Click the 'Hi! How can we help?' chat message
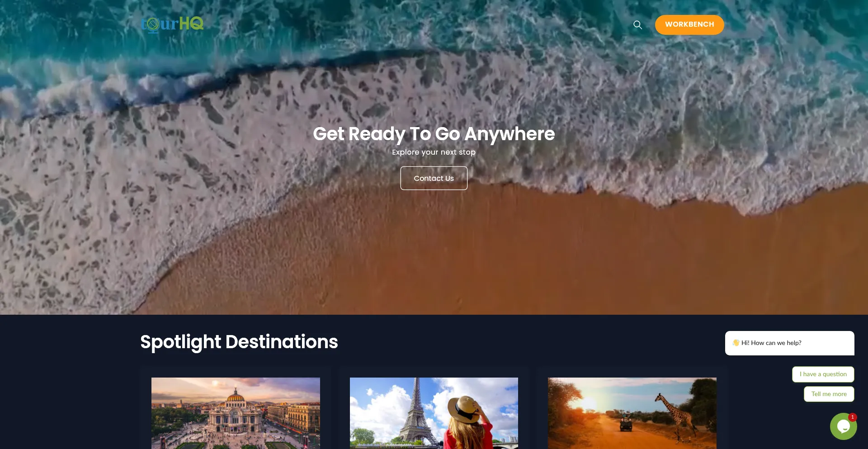The width and height of the screenshot is (868, 449). tap(789, 343)
